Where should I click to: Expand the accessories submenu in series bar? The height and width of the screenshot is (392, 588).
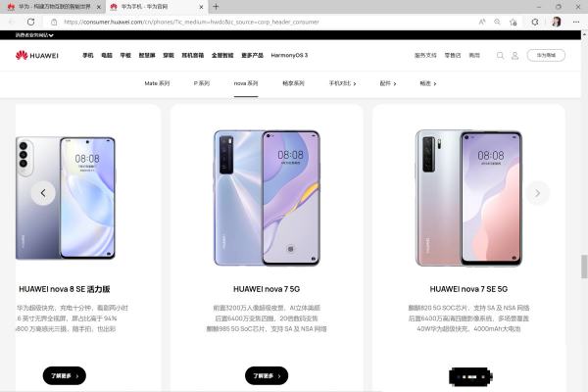coord(388,83)
